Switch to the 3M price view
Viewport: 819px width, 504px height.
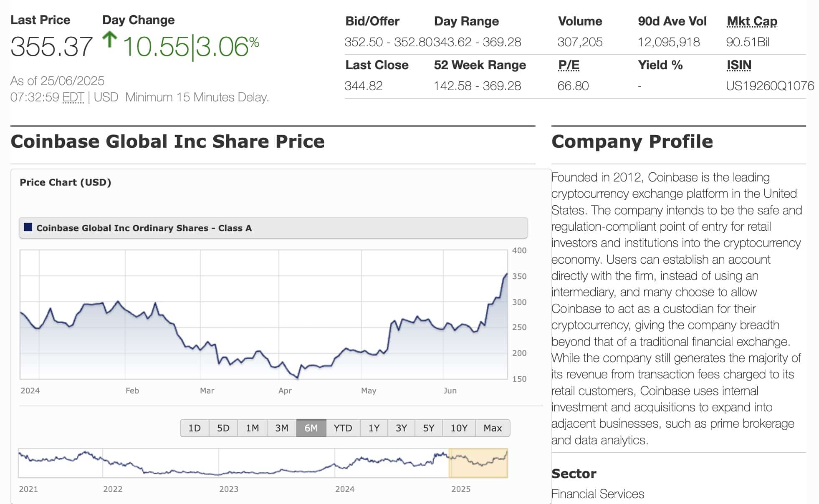282,428
